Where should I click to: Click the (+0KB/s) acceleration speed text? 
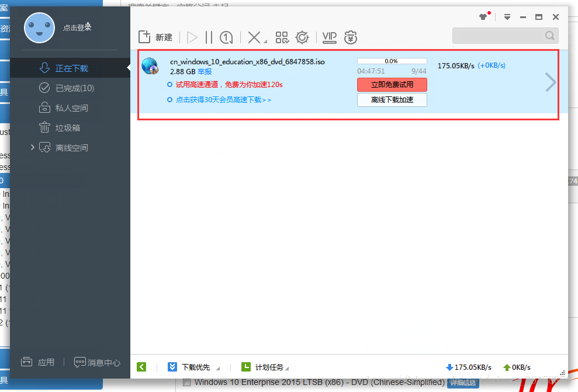click(x=492, y=65)
